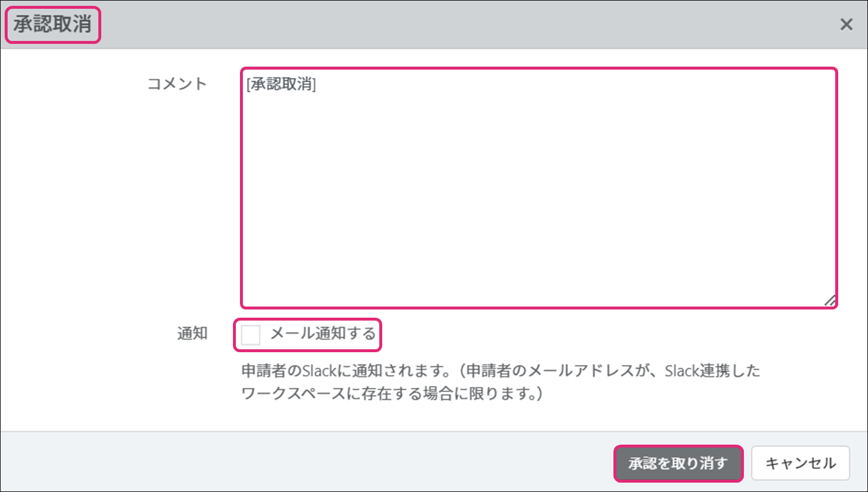Click the 通知 field label
The width and height of the screenshot is (868, 492).
tap(192, 333)
